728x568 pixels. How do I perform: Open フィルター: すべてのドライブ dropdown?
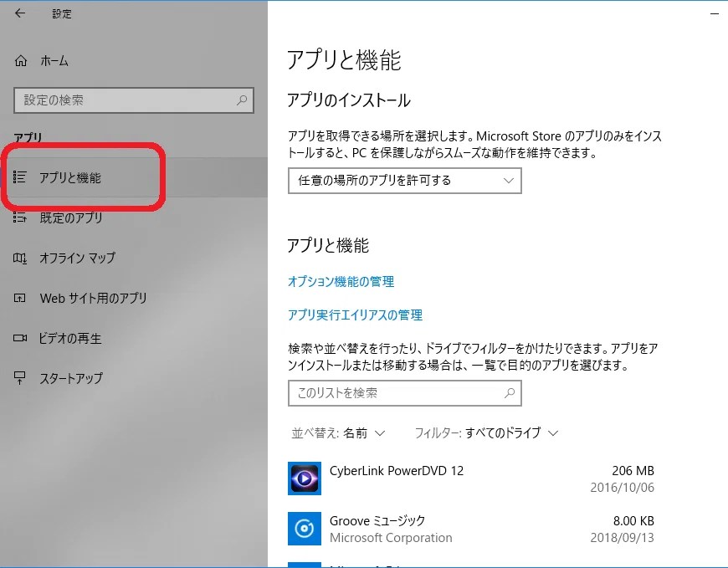click(x=486, y=433)
